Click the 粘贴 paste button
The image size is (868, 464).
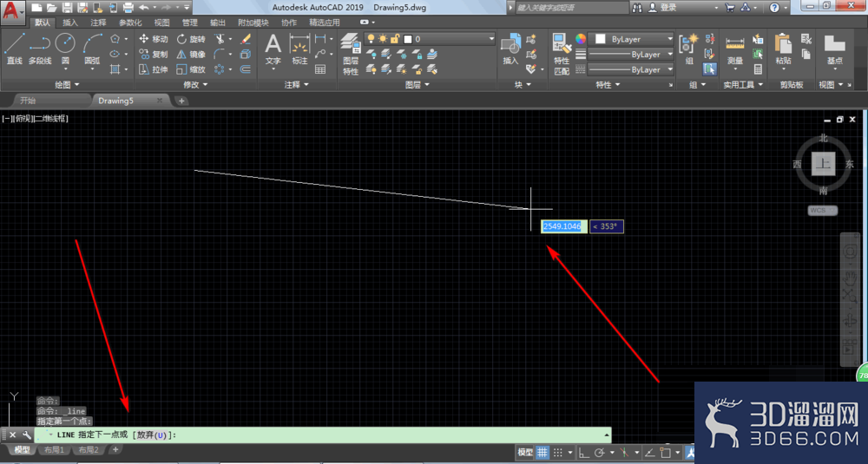(783, 49)
